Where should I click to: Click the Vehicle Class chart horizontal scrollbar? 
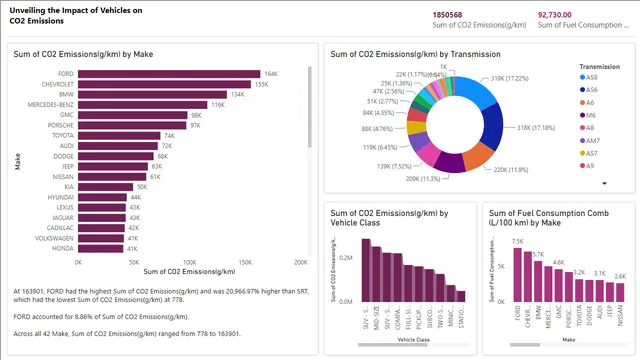(x=393, y=345)
